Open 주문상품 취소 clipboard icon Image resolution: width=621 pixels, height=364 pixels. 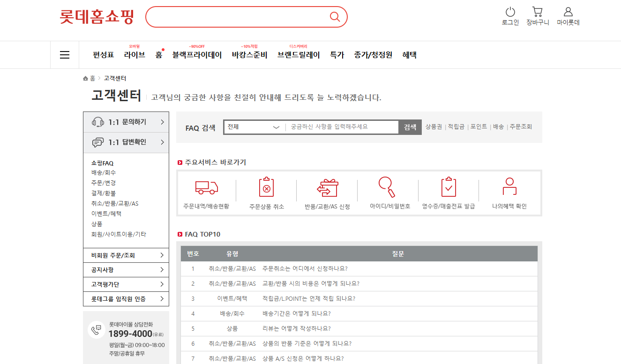tap(266, 187)
